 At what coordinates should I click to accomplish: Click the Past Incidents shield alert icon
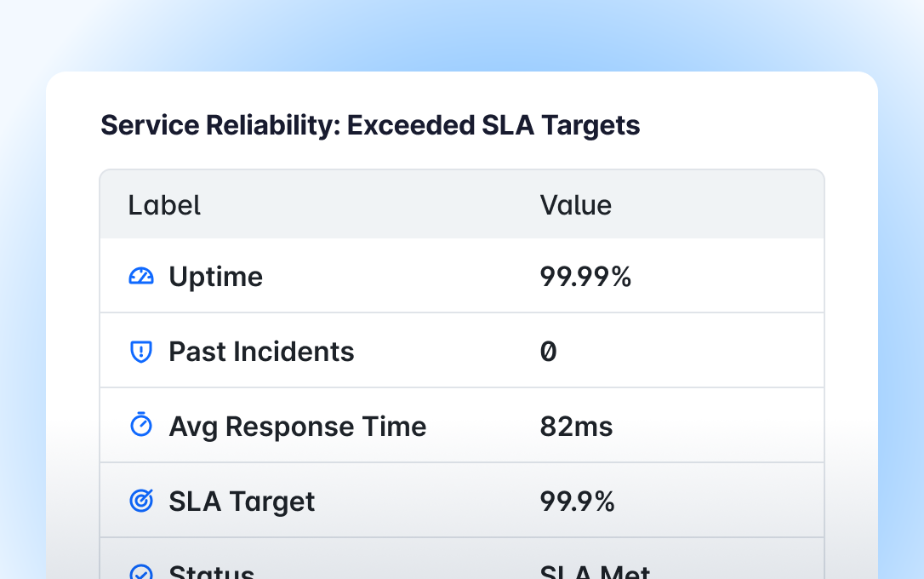click(140, 352)
